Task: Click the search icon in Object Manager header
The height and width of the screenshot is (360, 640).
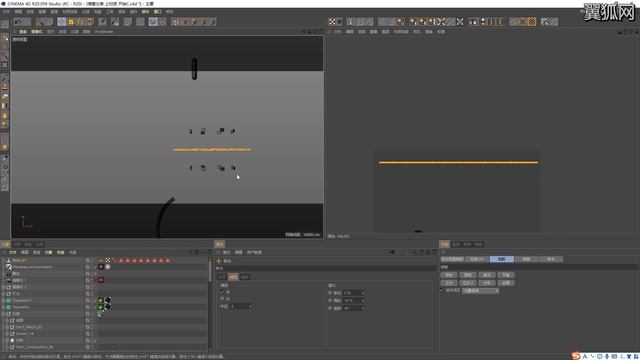Action: pyautogui.click(x=190, y=252)
